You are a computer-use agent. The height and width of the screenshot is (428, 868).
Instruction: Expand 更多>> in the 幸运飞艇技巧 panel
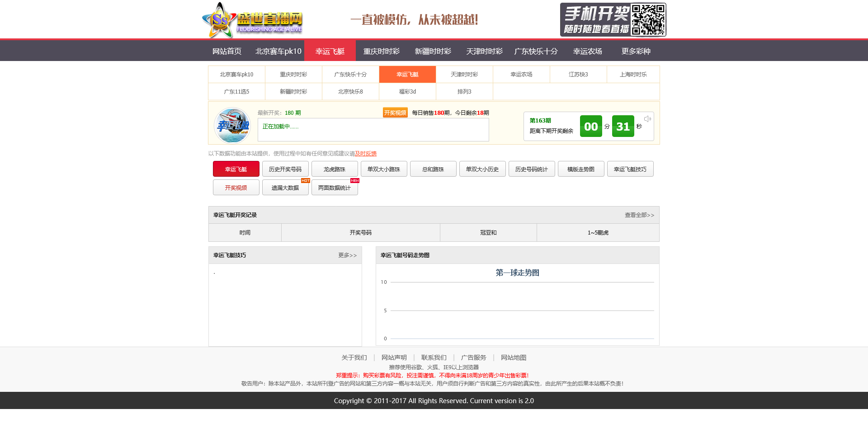click(x=347, y=255)
